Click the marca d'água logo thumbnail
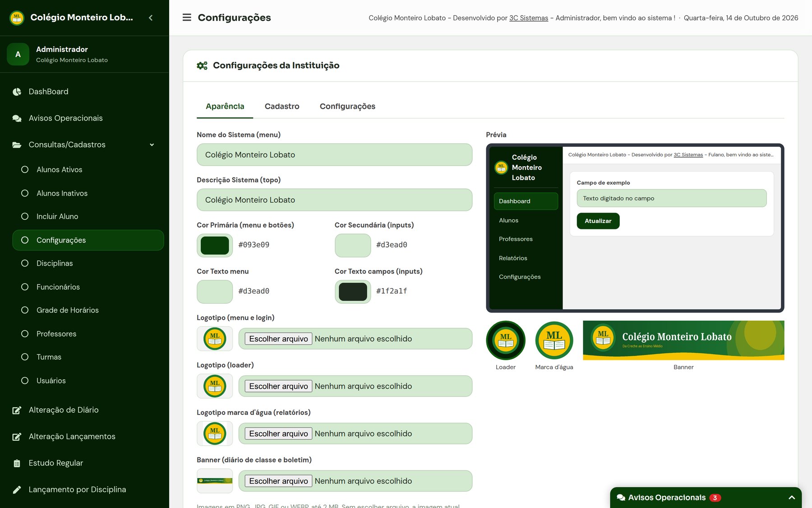This screenshot has height=508, width=812. (x=215, y=433)
